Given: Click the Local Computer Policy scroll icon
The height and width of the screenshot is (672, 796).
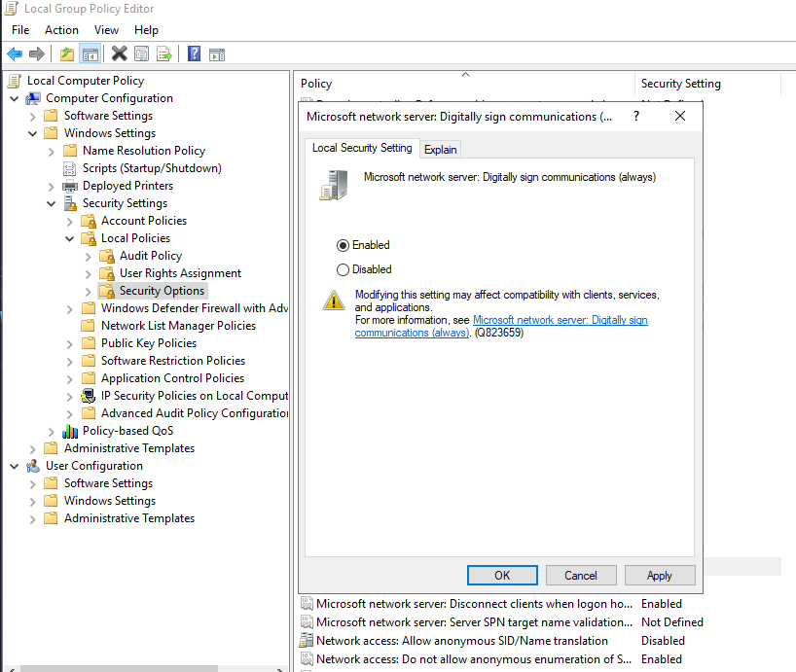Looking at the screenshot, I should click(x=16, y=81).
